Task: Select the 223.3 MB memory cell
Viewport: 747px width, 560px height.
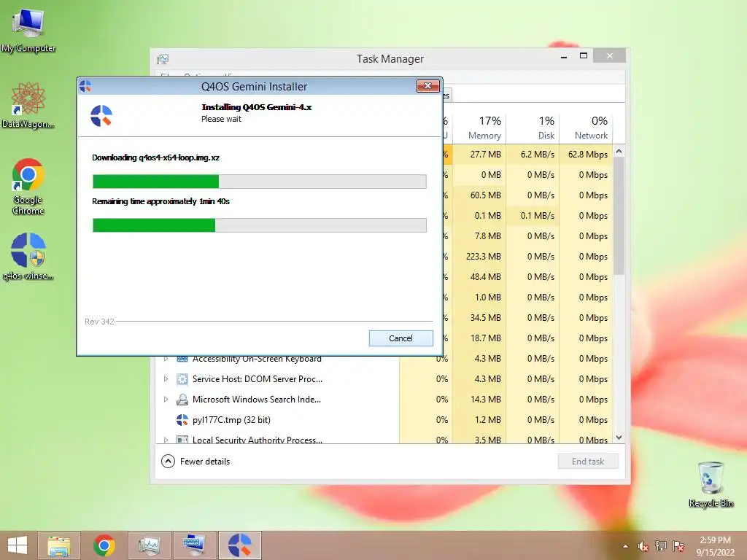Action: pos(479,257)
